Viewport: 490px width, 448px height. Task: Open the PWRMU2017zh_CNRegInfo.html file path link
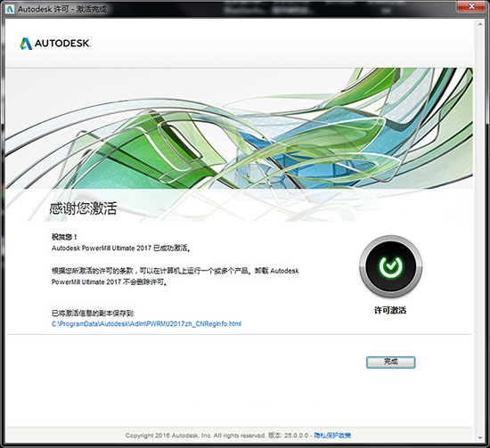[x=146, y=324]
